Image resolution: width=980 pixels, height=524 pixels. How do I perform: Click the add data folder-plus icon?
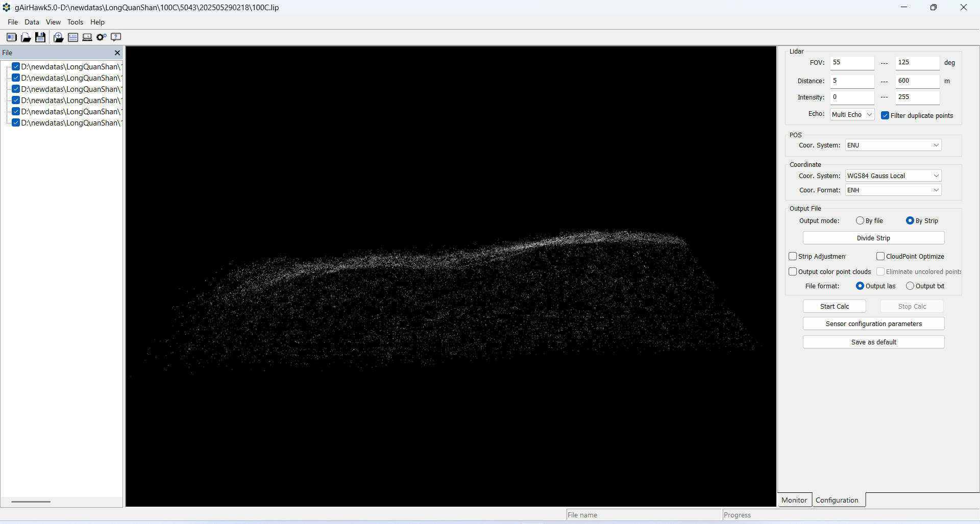58,37
